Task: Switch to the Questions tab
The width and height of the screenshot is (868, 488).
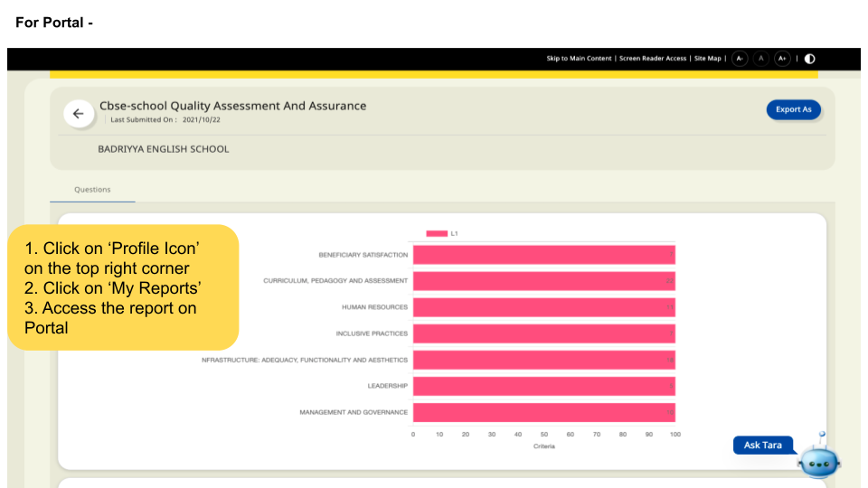Action: coord(92,190)
